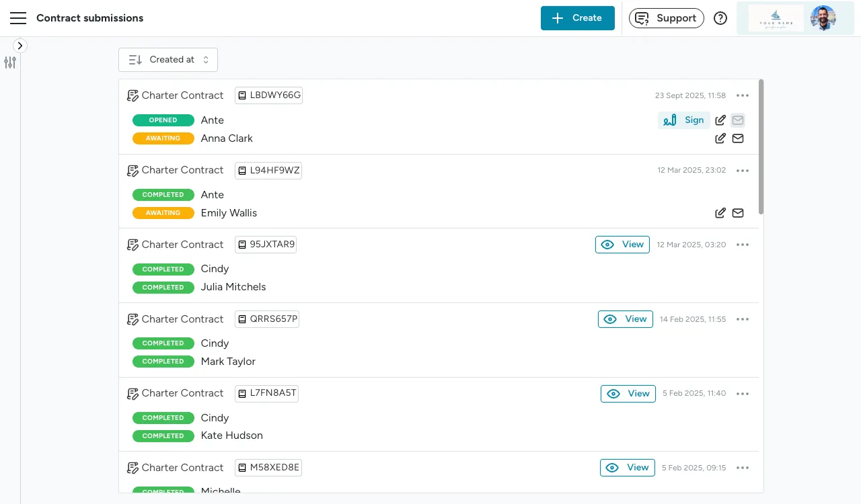Open the ellipsis menu on the 95JXTAR9 row
Screen dimensions: 861x504
tap(743, 244)
